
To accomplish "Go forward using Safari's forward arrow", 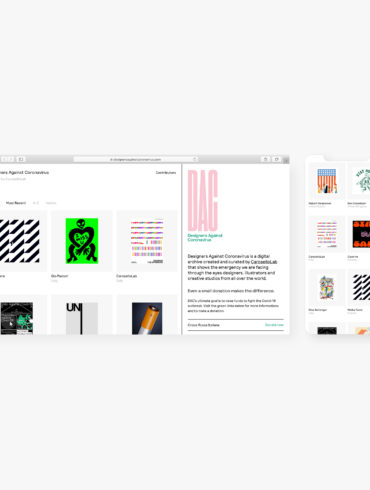I will click(11, 159).
